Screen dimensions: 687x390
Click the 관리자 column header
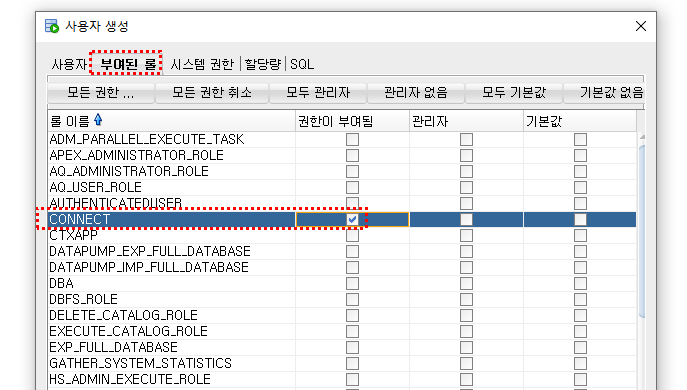466,121
